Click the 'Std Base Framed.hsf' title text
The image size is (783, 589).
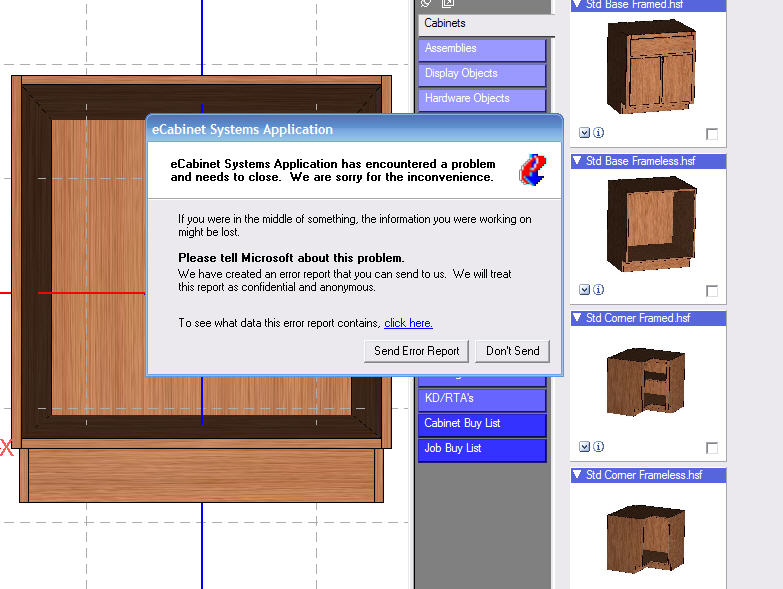pos(634,4)
